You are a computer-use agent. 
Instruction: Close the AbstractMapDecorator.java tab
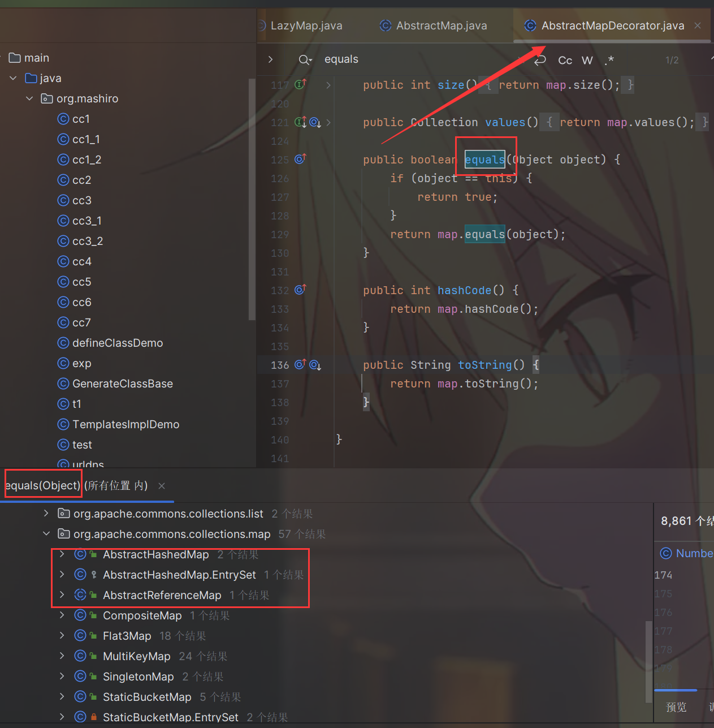[x=698, y=25]
